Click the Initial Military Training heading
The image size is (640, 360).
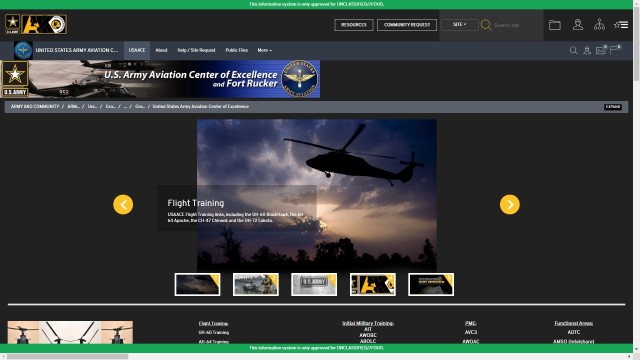(x=368, y=323)
